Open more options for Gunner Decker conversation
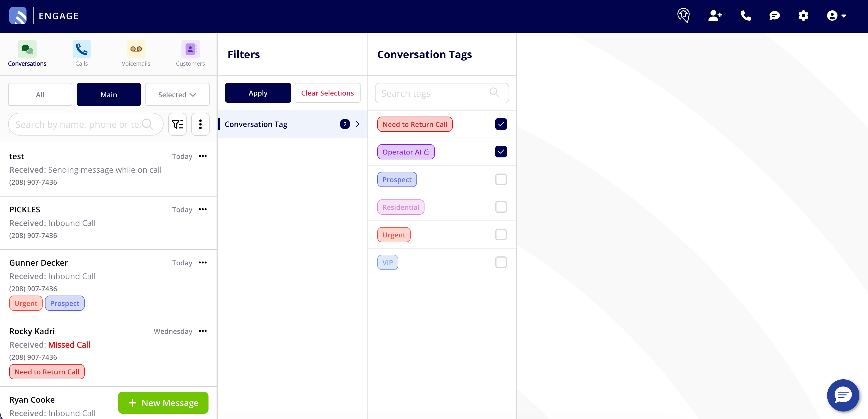This screenshot has height=419, width=868. tap(203, 263)
